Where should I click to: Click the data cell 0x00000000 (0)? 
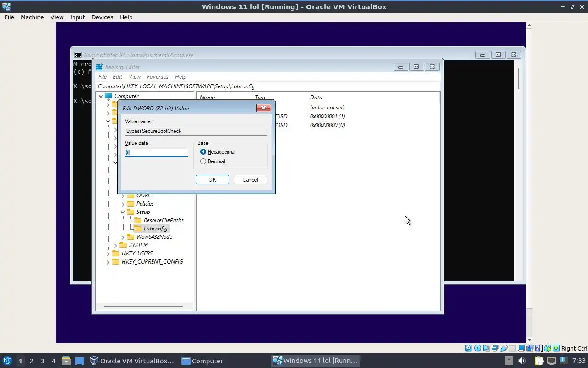point(328,125)
